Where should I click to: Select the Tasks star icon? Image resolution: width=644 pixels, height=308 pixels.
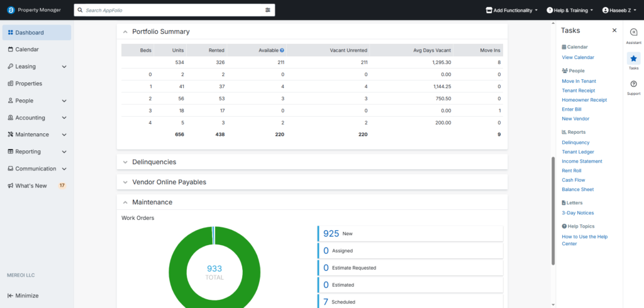(x=634, y=58)
